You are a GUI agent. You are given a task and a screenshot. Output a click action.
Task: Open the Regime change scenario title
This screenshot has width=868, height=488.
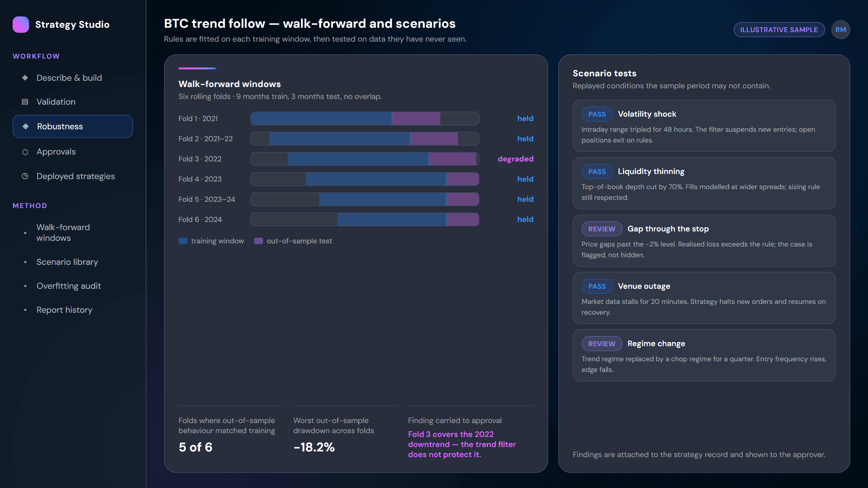pos(656,344)
